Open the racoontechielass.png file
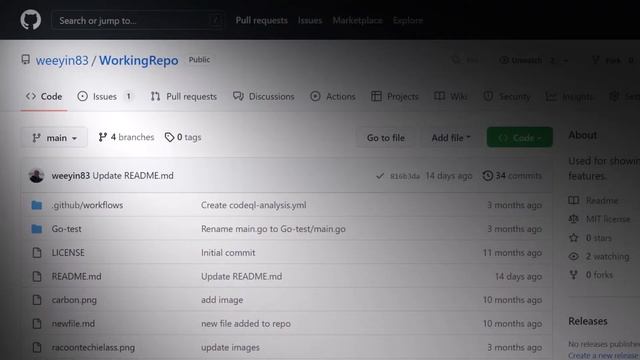The image size is (640, 360). [93, 347]
